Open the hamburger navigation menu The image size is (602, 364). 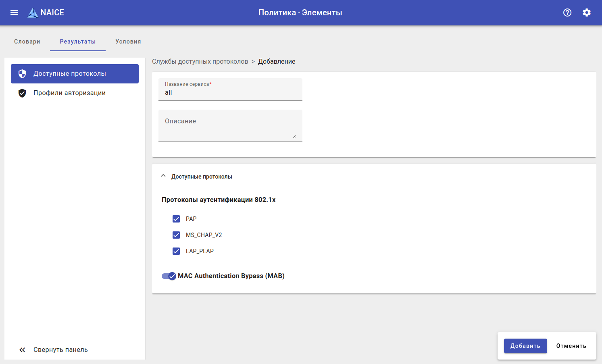pos(14,12)
